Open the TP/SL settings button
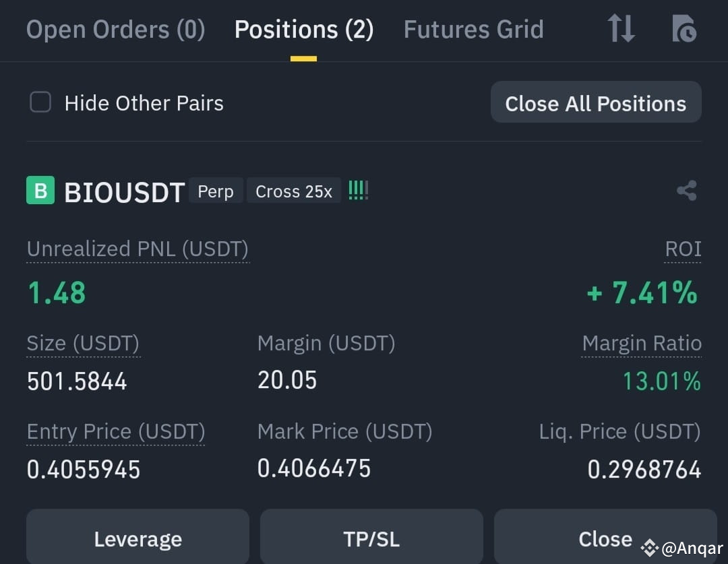 pyautogui.click(x=371, y=538)
